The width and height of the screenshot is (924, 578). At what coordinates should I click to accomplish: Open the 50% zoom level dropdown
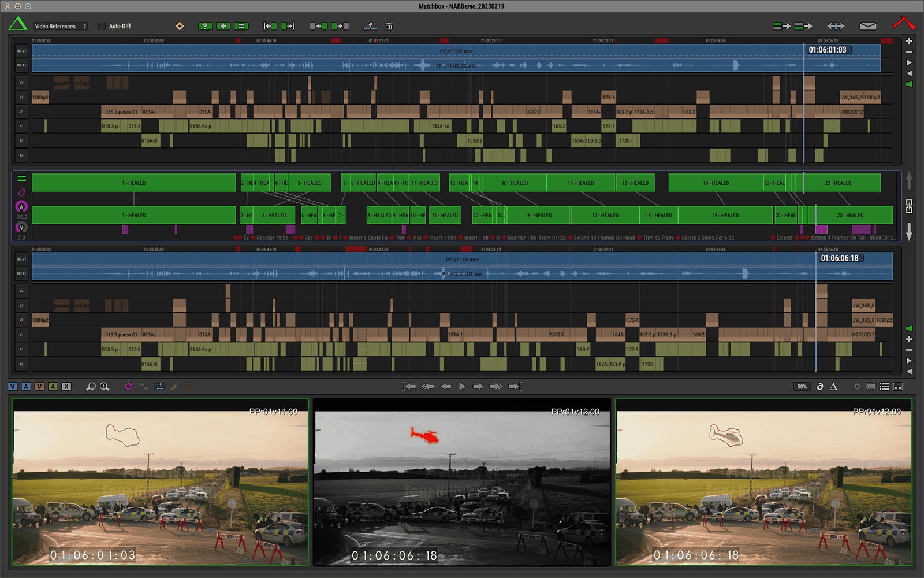pyautogui.click(x=802, y=386)
